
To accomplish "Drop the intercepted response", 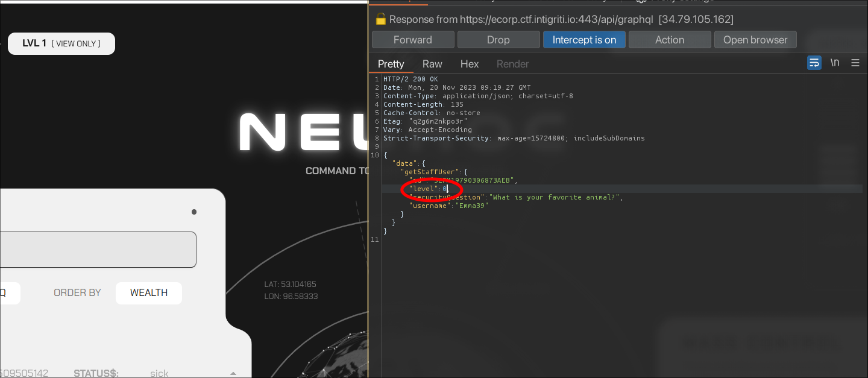I will coord(498,40).
